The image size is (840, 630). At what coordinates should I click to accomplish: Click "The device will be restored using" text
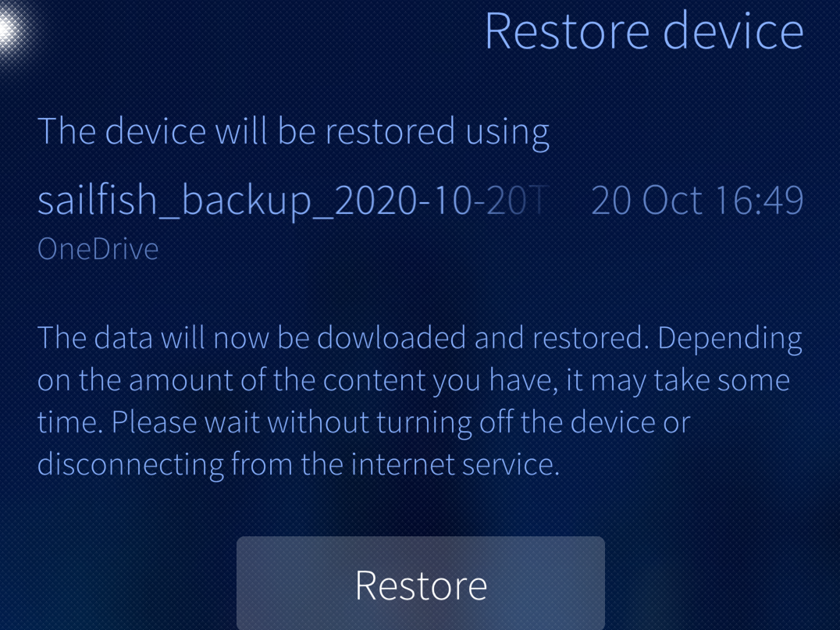[293, 131]
